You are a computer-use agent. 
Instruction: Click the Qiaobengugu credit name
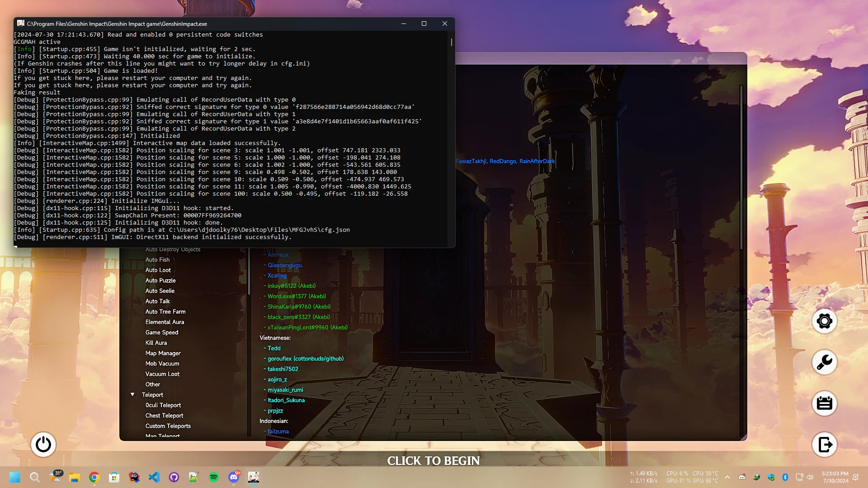[285, 265]
